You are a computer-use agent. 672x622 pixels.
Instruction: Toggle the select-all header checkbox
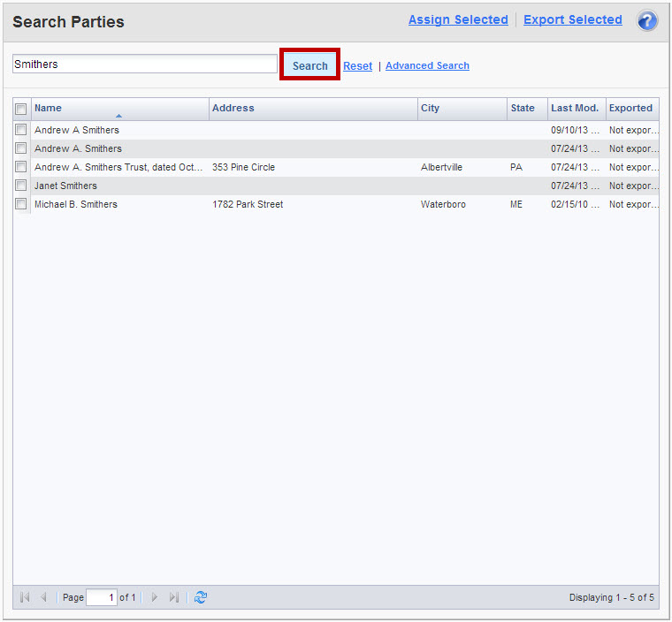coord(20,109)
